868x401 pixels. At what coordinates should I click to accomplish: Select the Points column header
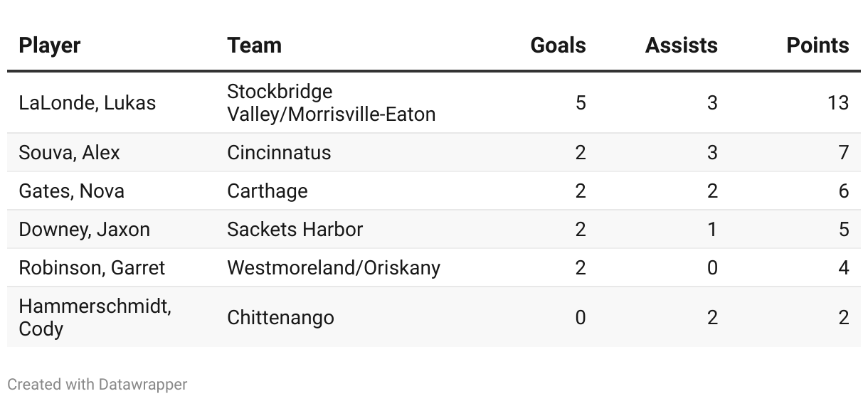(x=817, y=46)
